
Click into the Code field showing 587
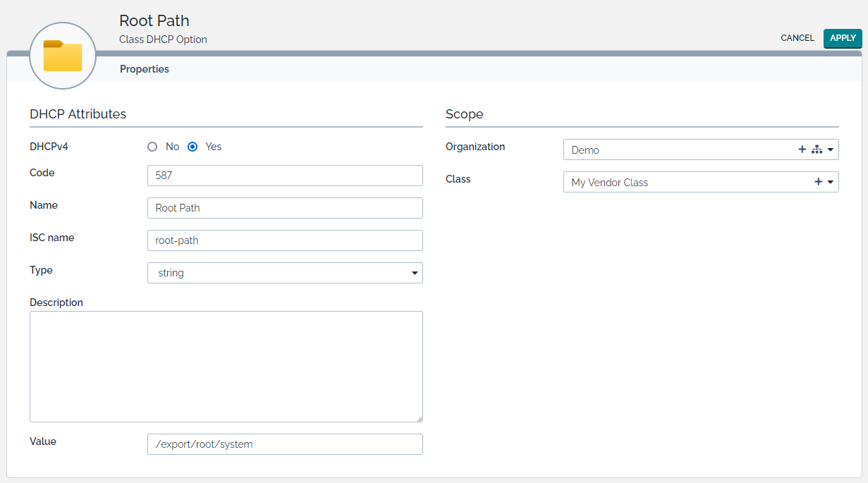tap(285, 176)
